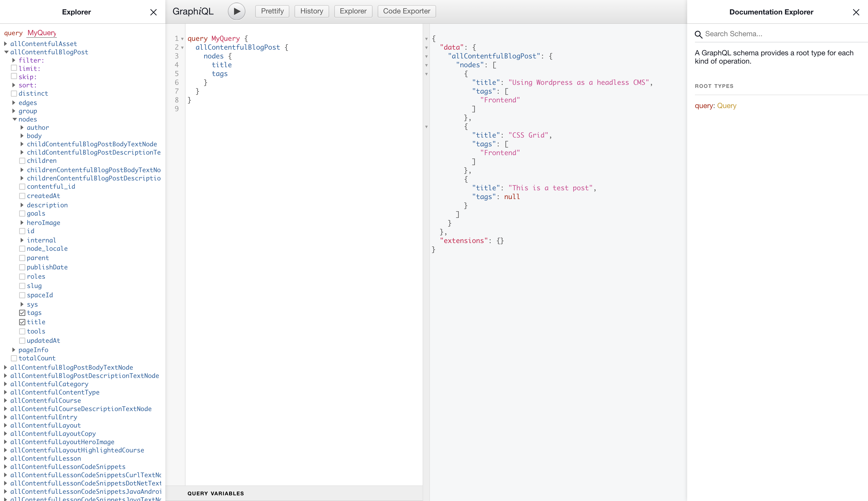Fold the "data" object in the results pane
Screen dimensions: 868x501
coord(426,48)
